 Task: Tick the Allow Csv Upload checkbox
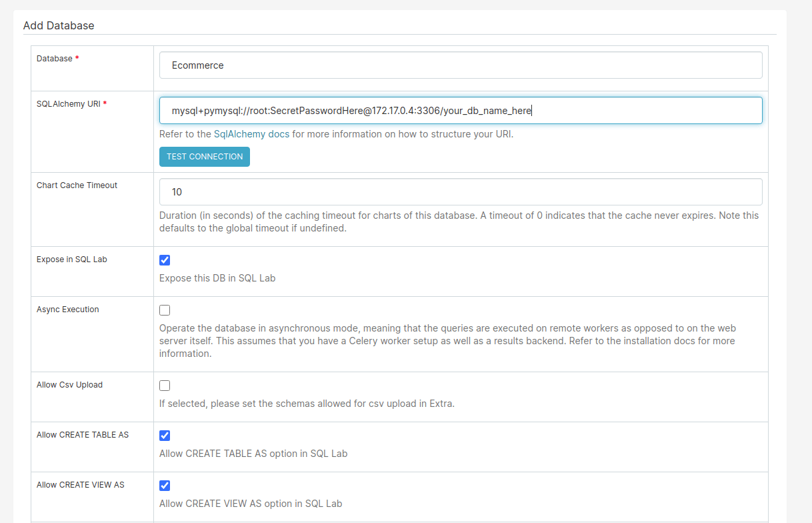pyautogui.click(x=165, y=386)
